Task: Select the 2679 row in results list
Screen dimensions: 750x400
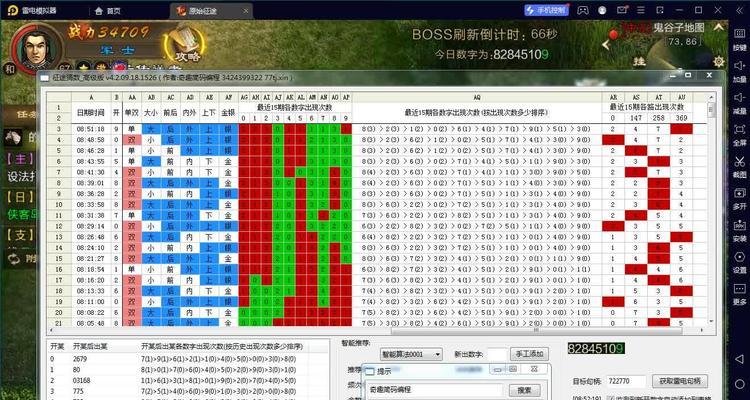Action: [189, 358]
